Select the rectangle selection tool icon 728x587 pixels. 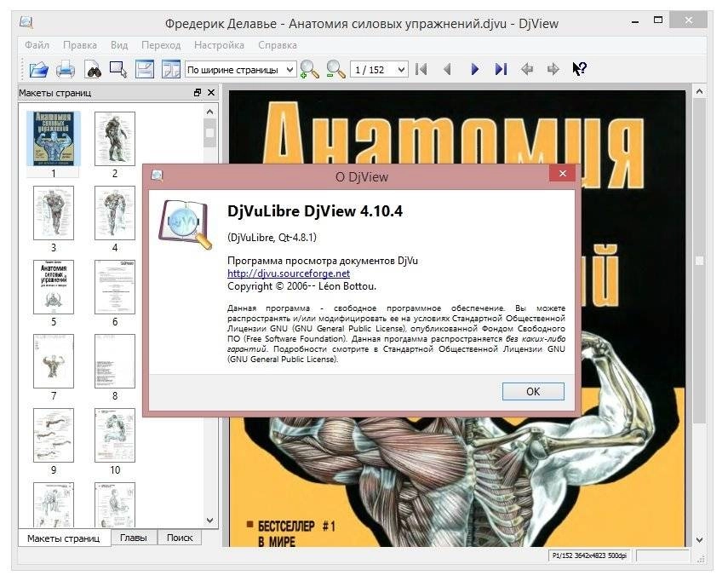pyautogui.click(x=118, y=70)
